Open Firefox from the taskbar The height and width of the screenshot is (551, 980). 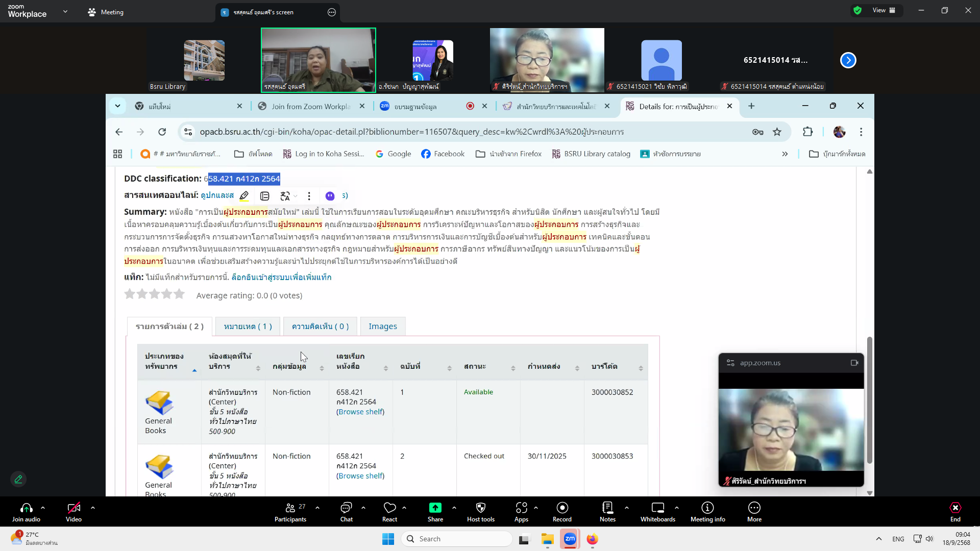point(592,539)
